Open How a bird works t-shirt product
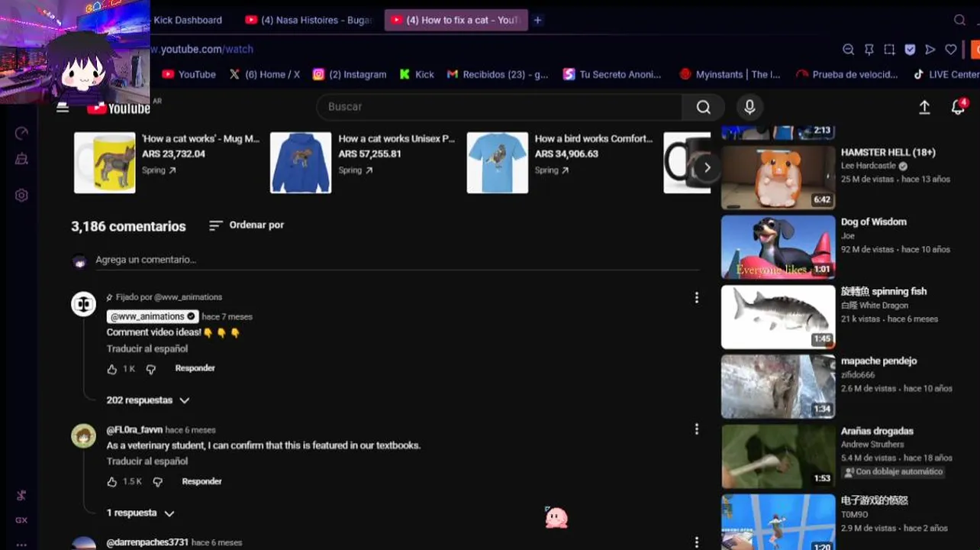The height and width of the screenshot is (550, 980). (x=560, y=162)
